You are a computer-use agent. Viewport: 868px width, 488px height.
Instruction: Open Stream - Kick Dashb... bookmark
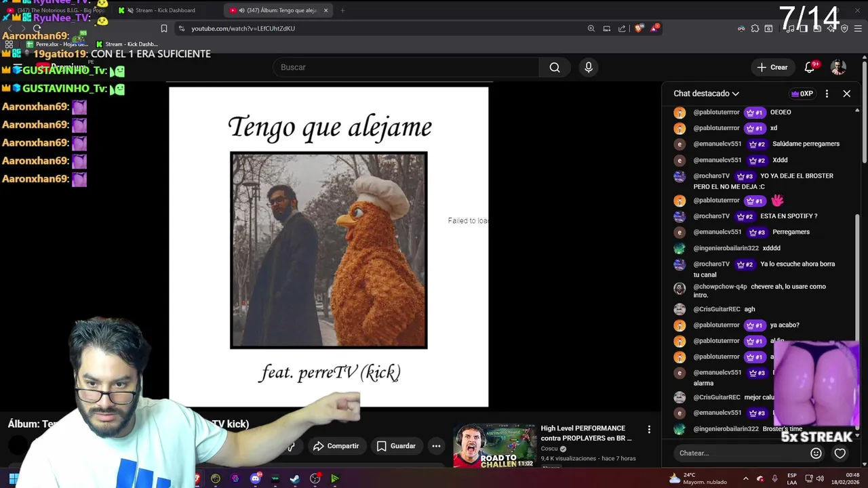coord(127,44)
